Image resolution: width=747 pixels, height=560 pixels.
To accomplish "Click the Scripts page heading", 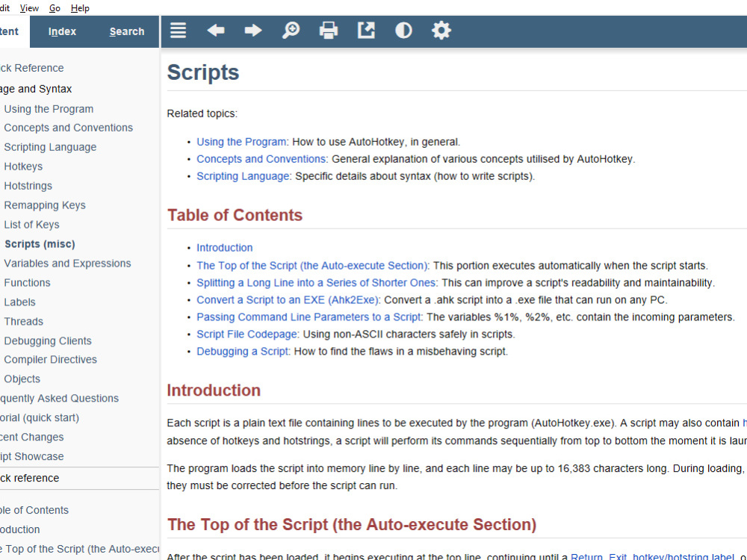I will (x=203, y=72).
